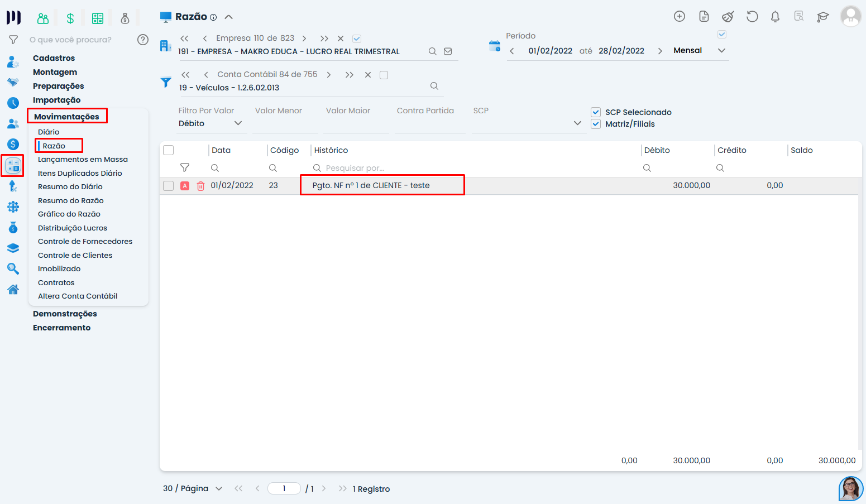Click the refresh arrow icon in top toolbar
Screen dimensions: 866x504
pos(752,17)
